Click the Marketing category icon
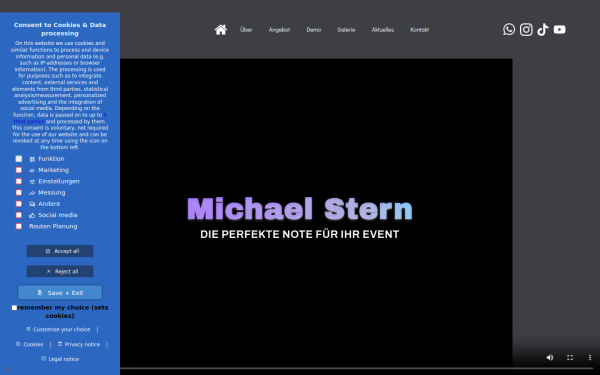Image resolution: width=600 pixels, height=375 pixels. [32, 170]
